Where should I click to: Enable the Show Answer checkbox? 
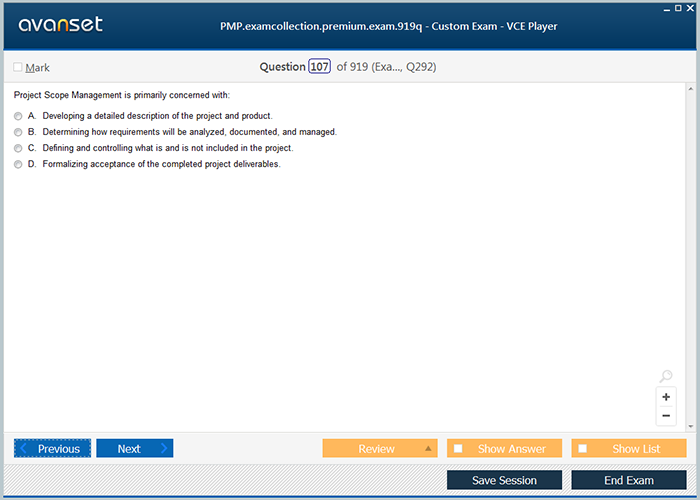(458, 448)
